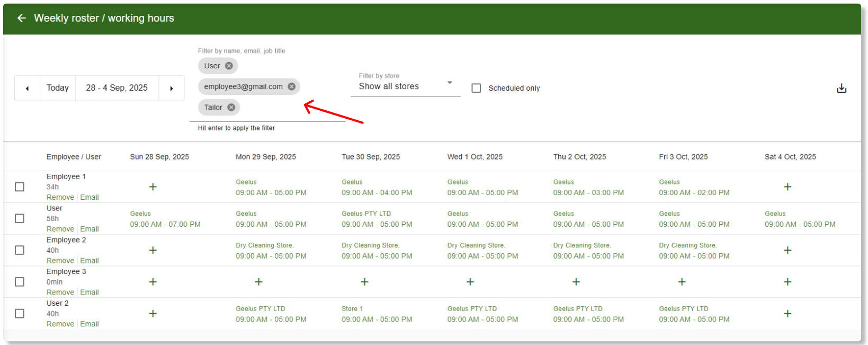Screen dimensions: 868x345
Task: Click in the name filter input field
Action: pos(291,108)
